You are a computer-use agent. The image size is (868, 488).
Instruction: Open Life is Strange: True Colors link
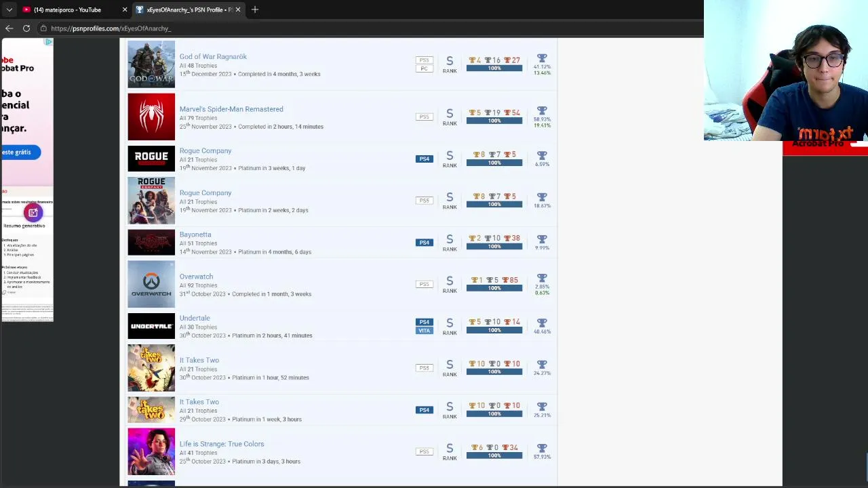tap(222, 444)
